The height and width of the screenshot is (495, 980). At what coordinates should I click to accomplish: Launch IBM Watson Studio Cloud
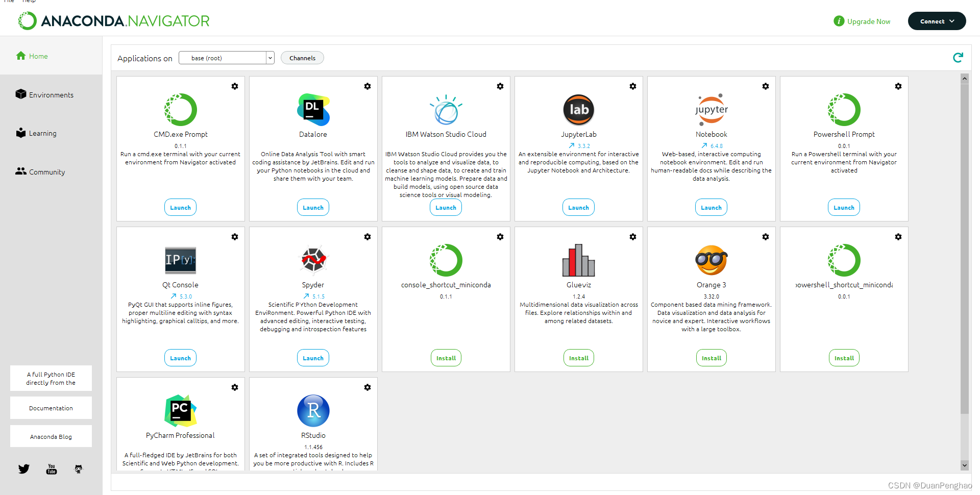click(446, 207)
